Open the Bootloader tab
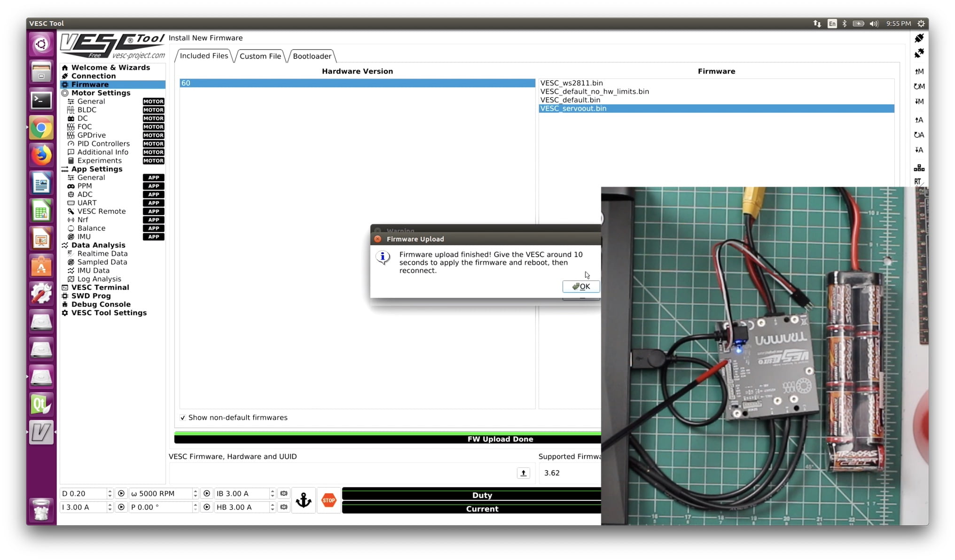The image size is (955, 560). tap(312, 56)
